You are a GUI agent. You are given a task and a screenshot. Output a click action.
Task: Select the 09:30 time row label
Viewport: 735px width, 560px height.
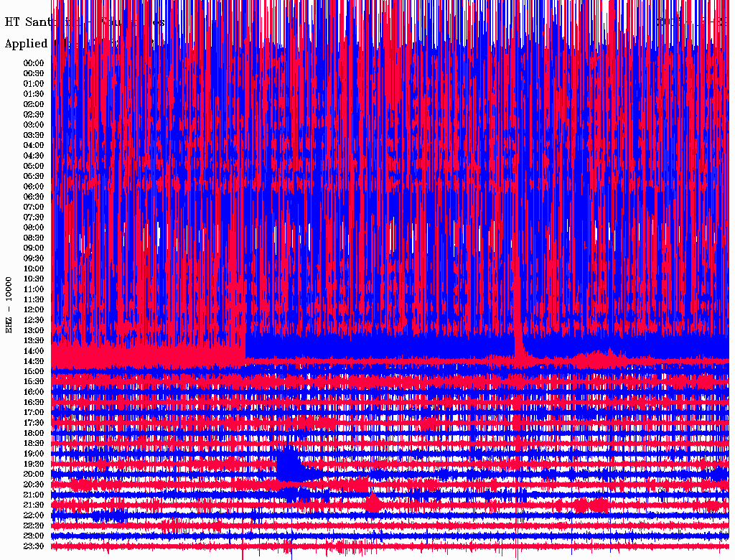point(34,259)
